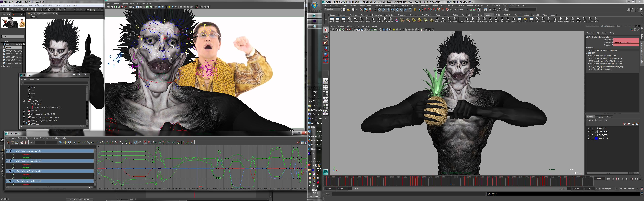Open the Animation menu set dropdown
Viewport: 644px width, 201px height.
point(332,9)
